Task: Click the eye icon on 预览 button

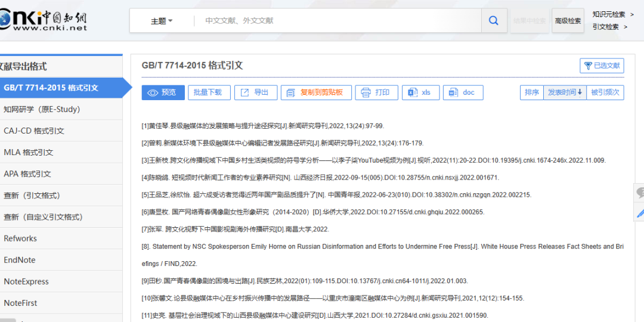Action: [x=153, y=93]
